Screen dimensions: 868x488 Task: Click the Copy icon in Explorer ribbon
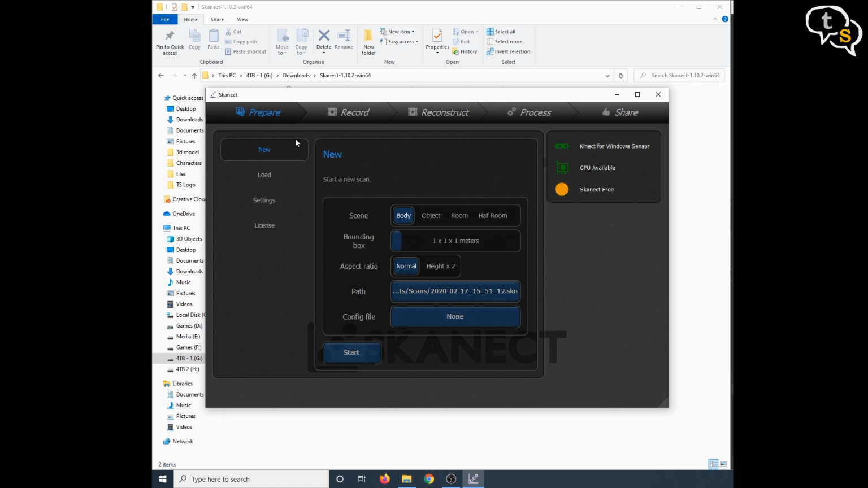(x=194, y=36)
